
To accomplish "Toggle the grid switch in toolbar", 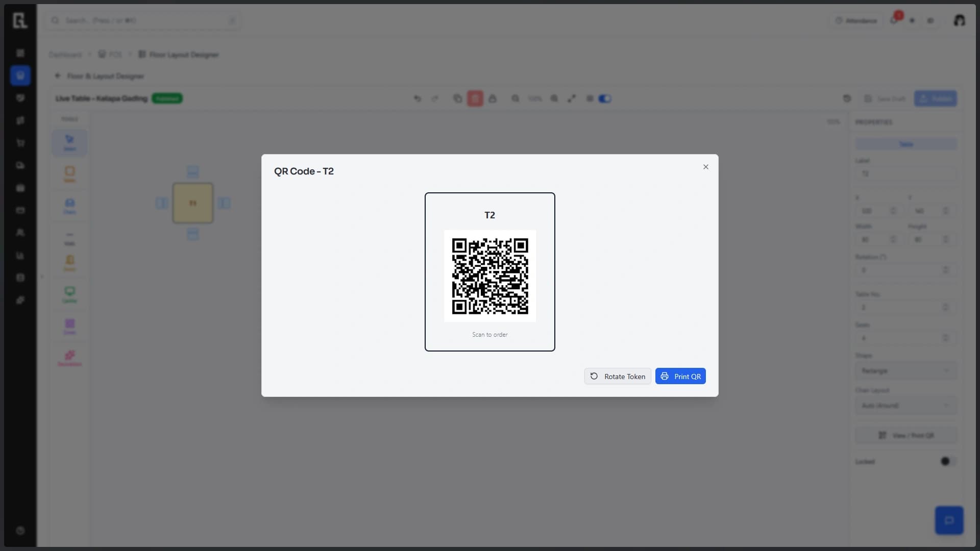I will [605, 98].
